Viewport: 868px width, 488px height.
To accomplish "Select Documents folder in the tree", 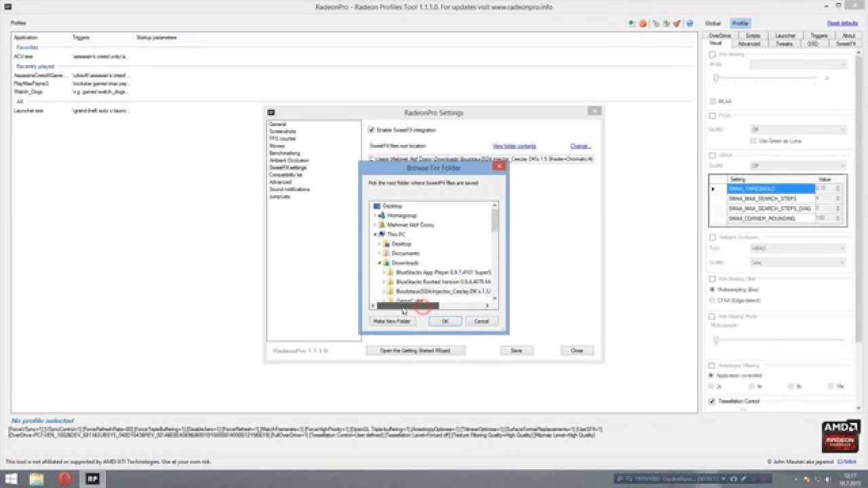I will [406, 253].
